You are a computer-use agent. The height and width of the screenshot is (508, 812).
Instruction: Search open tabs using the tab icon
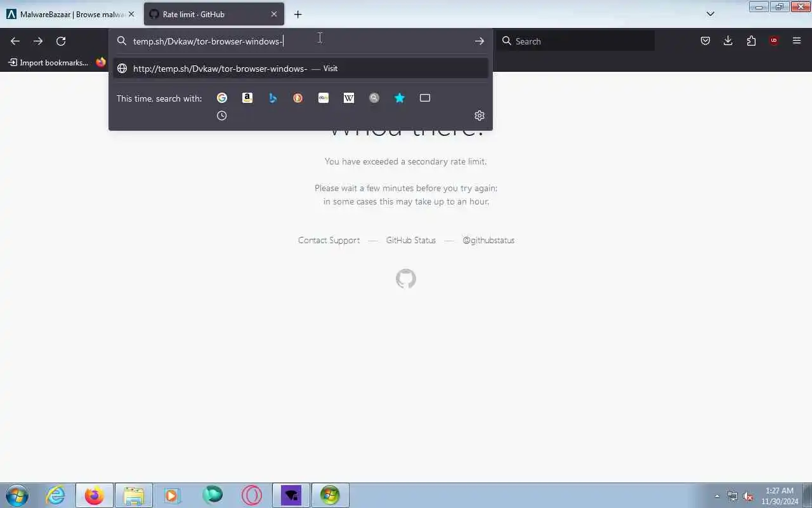425,98
